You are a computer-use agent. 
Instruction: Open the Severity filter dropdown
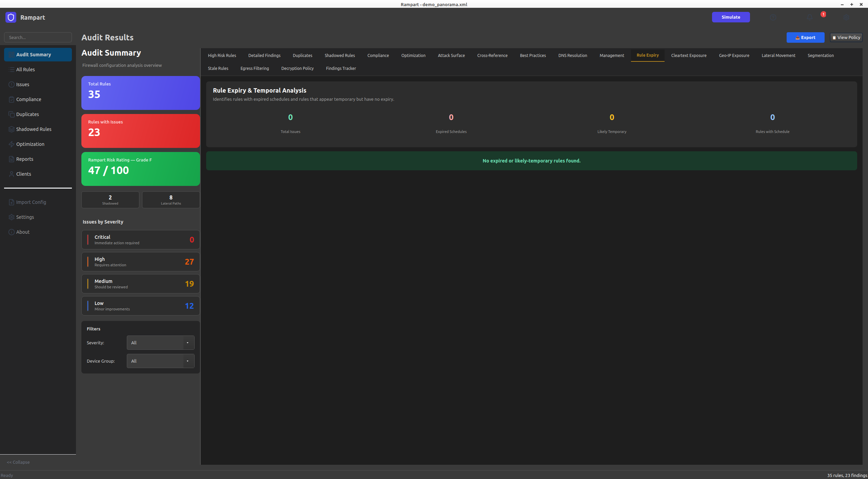pyautogui.click(x=160, y=343)
